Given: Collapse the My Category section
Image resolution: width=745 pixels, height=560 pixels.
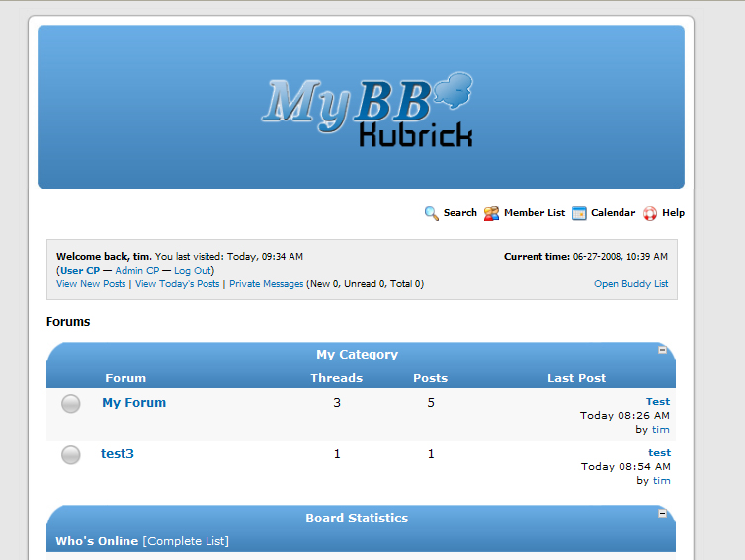Looking at the screenshot, I should (662, 350).
